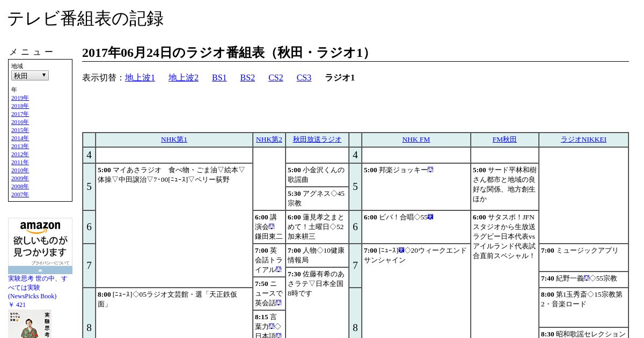This screenshot has height=338, width=644.
Task: Open the 2014年 year link
Action: 20,138
